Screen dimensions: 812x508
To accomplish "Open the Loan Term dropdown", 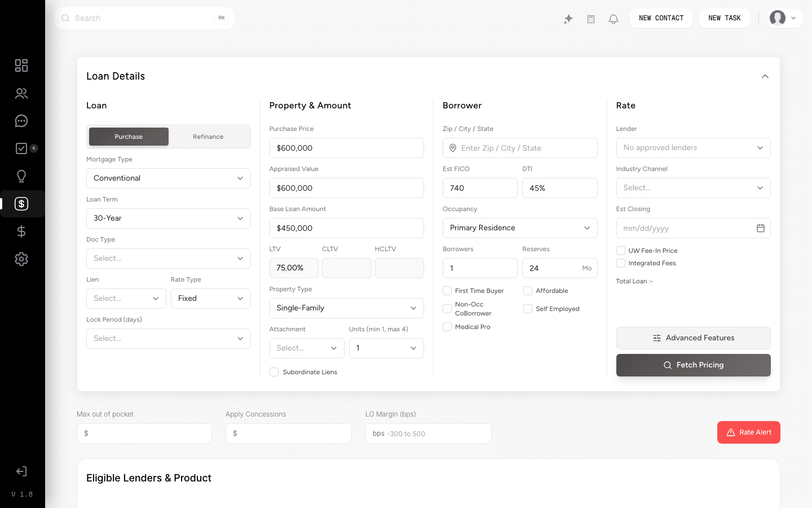I will [169, 218].
